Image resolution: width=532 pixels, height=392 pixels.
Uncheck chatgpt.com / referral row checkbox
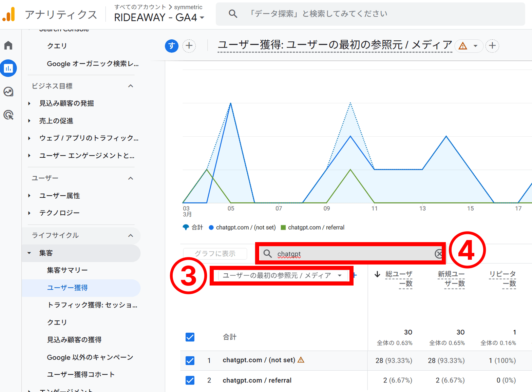pos(190,380)
